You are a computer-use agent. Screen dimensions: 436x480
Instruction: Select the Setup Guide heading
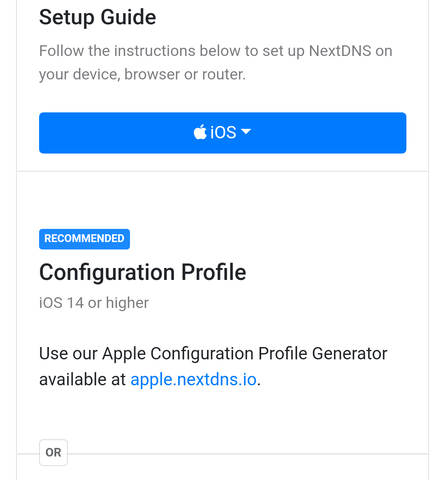97,17
